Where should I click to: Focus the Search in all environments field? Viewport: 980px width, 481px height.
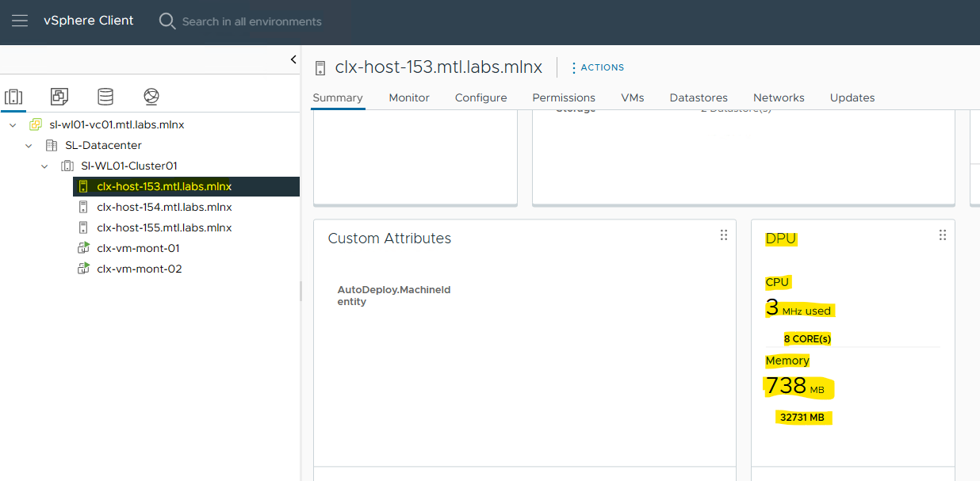(252, 21)
